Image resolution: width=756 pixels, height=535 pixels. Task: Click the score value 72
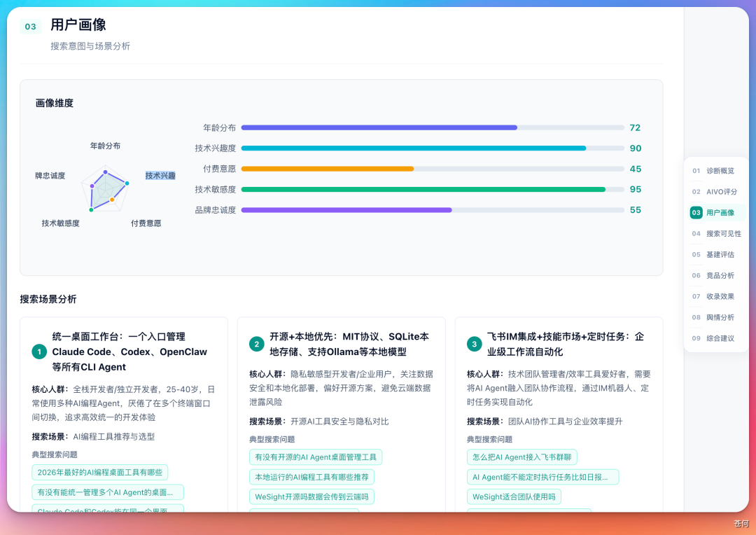coord(635,128)
